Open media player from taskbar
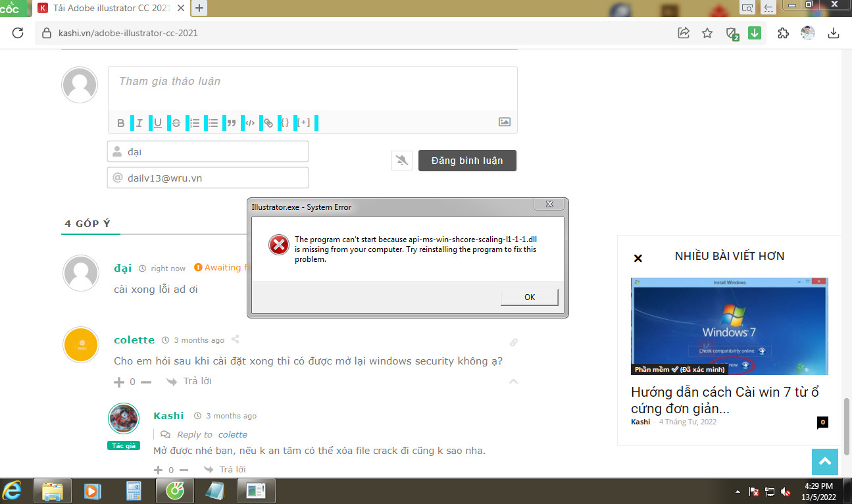This screenshot has height=504, width=852. (93, 491)
